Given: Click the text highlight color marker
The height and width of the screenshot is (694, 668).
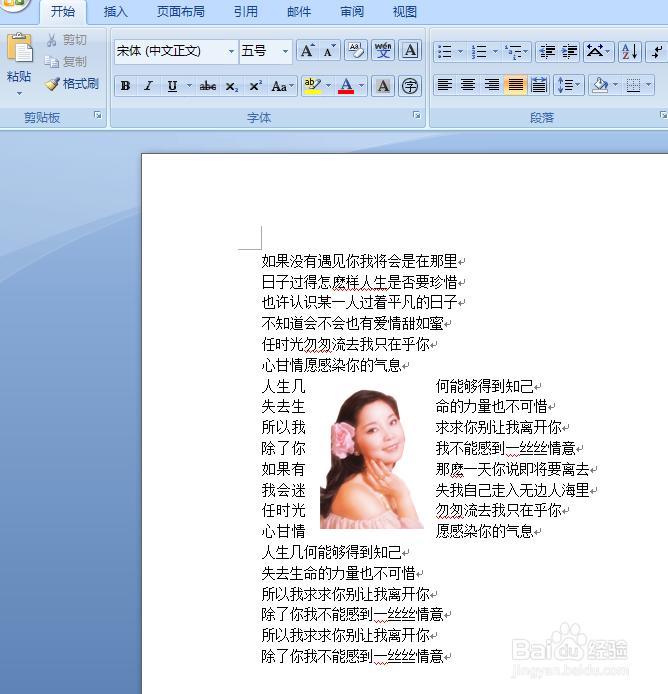Looking at the screenshot, I should point(313,86).
